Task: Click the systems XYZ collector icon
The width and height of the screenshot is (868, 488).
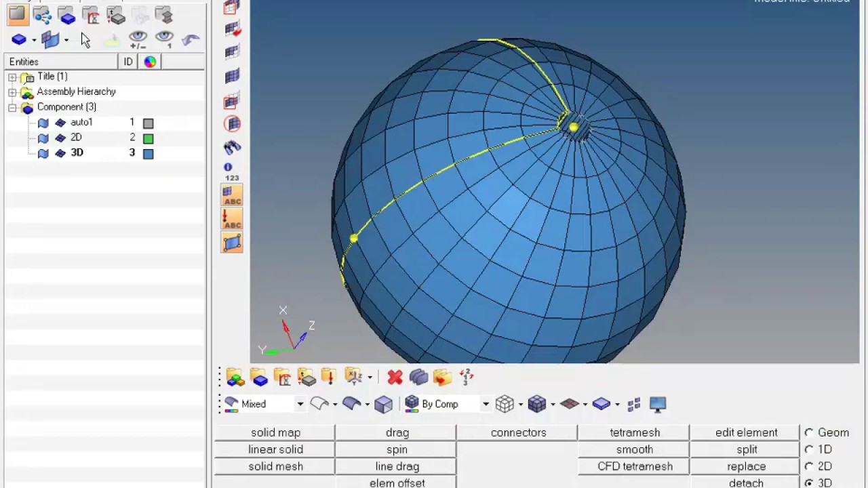Action: (x=353, y=377)
